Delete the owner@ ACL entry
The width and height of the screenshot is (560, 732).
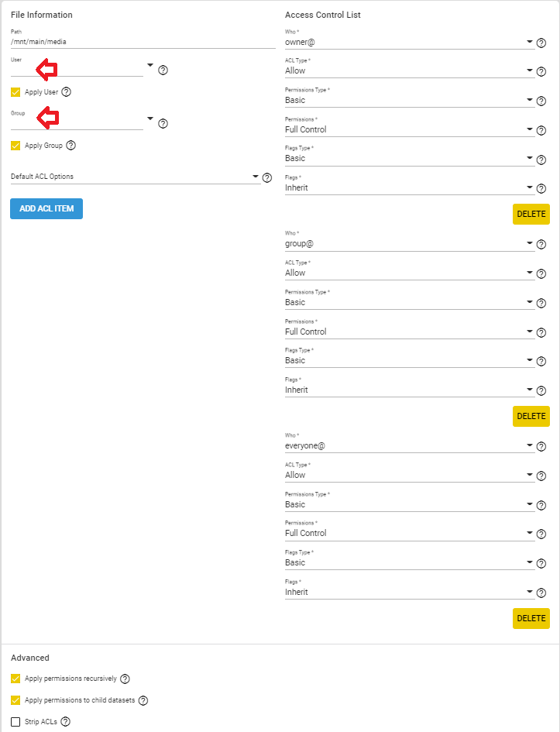531,215
